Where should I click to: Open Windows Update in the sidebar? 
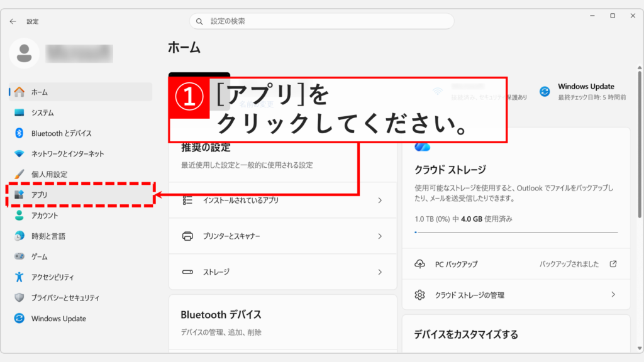pyautogui.click(x=80, y=319)
